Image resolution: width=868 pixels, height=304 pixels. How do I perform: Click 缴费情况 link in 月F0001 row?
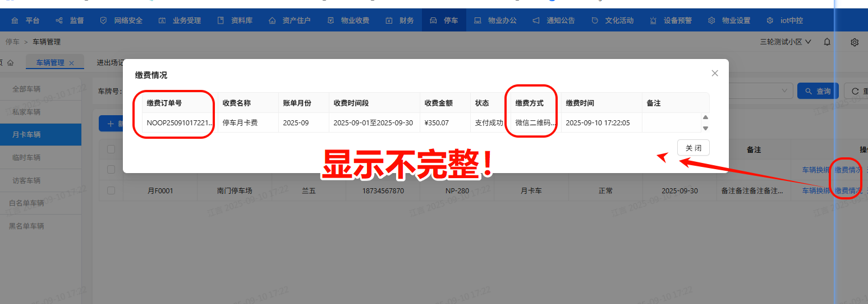848,190
